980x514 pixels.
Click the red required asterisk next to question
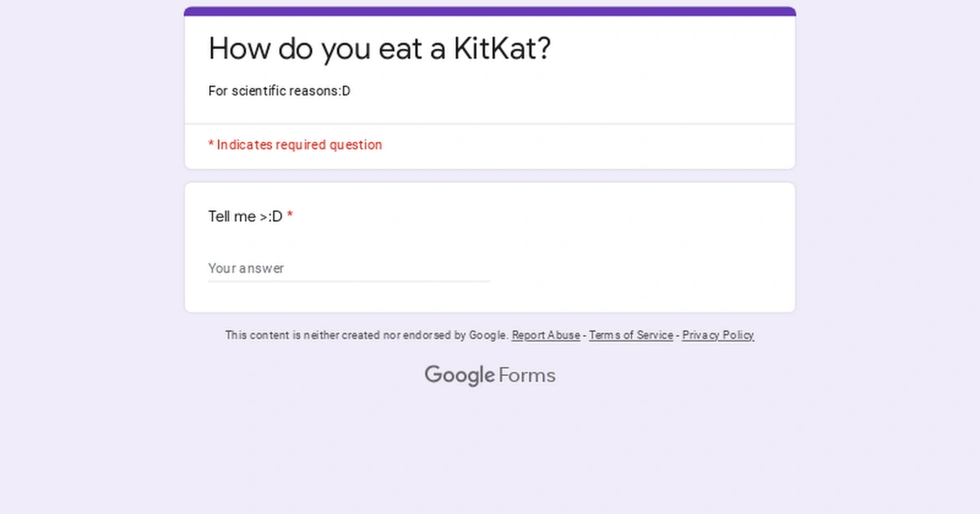[x=291, y=216]
